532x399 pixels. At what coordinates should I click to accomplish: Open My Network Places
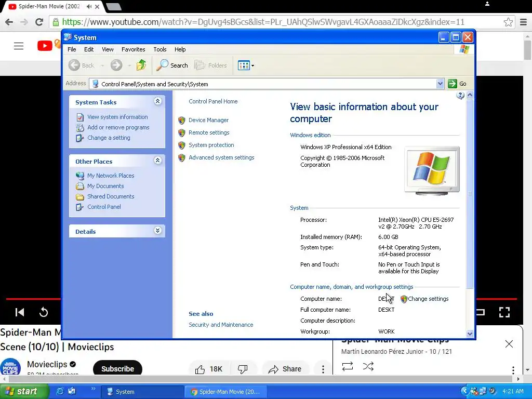111,176
